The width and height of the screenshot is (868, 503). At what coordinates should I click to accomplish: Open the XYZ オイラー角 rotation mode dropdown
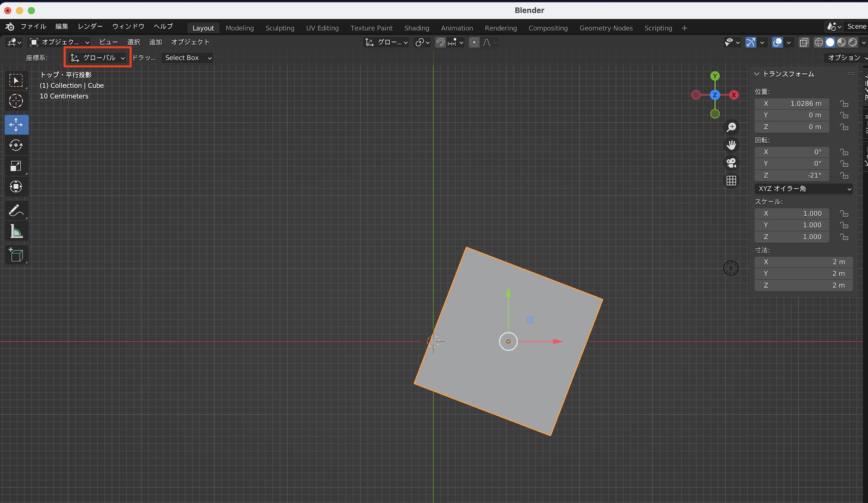804,189
